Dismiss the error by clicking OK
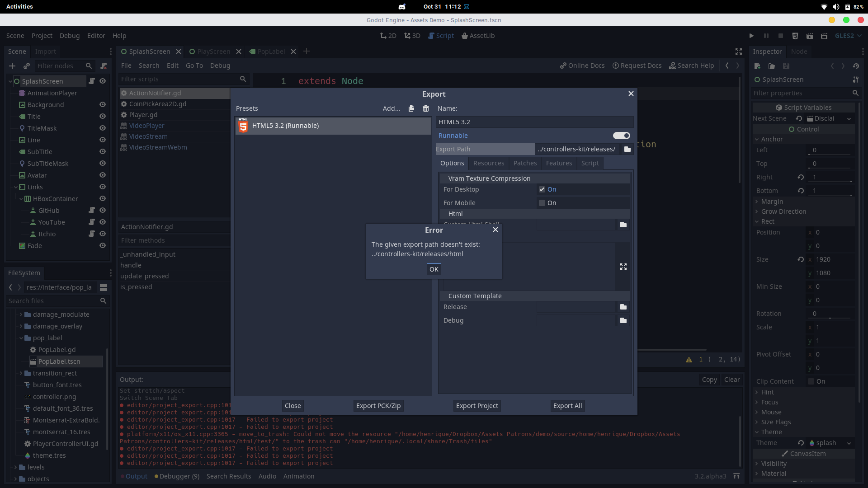 434,269
